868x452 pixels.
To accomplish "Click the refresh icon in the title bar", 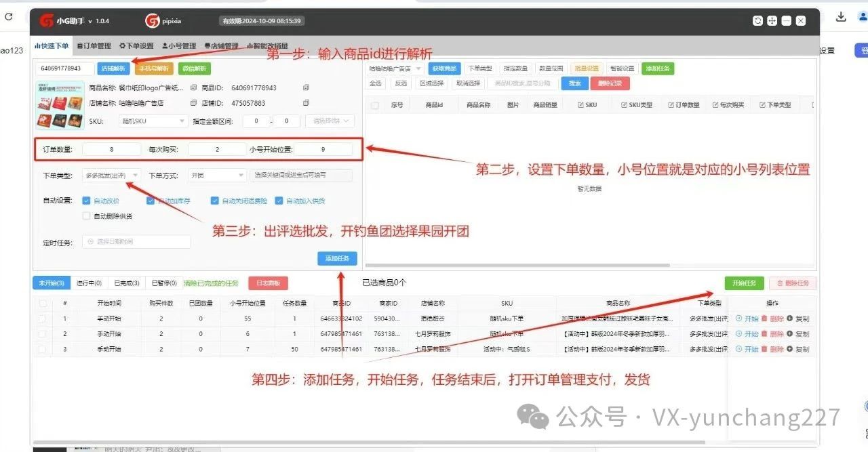I will tap(757, 21).
